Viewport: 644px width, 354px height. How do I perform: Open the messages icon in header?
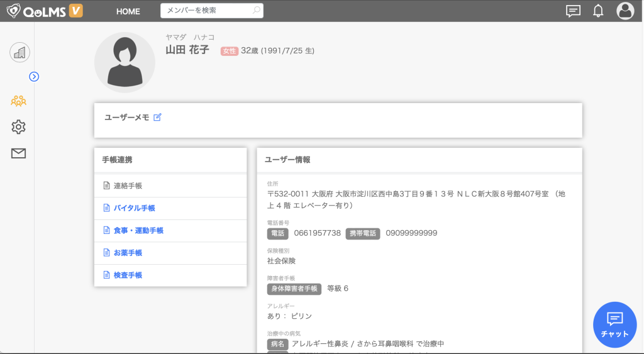[573, 11]
